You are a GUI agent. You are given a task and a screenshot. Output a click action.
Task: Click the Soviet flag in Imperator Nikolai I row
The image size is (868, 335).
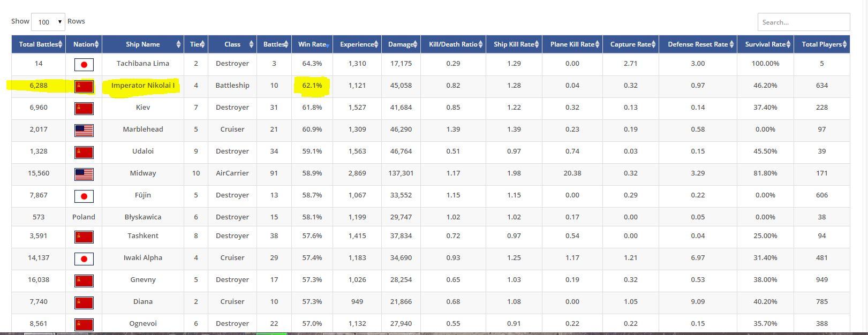84,87
